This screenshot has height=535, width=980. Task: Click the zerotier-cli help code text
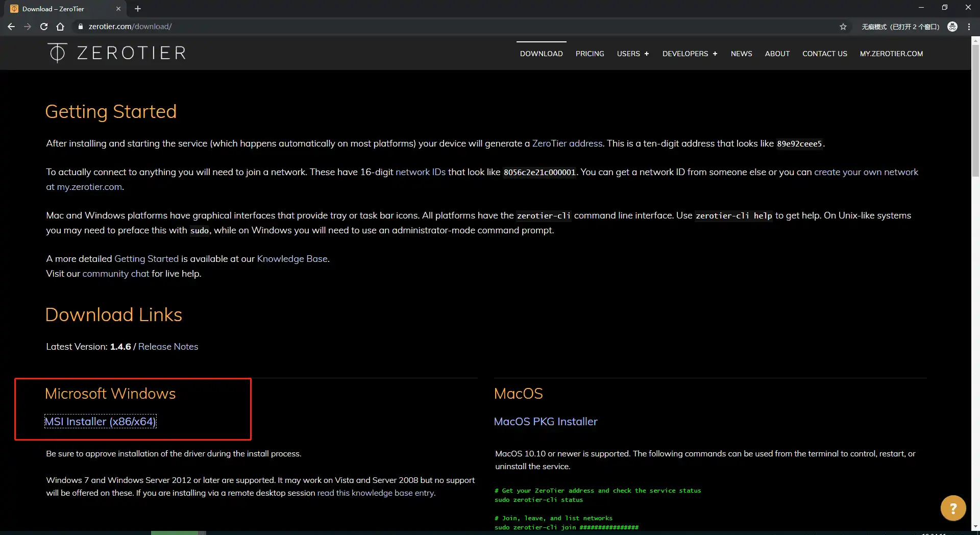pyautogui.click(x=733, y=216)
